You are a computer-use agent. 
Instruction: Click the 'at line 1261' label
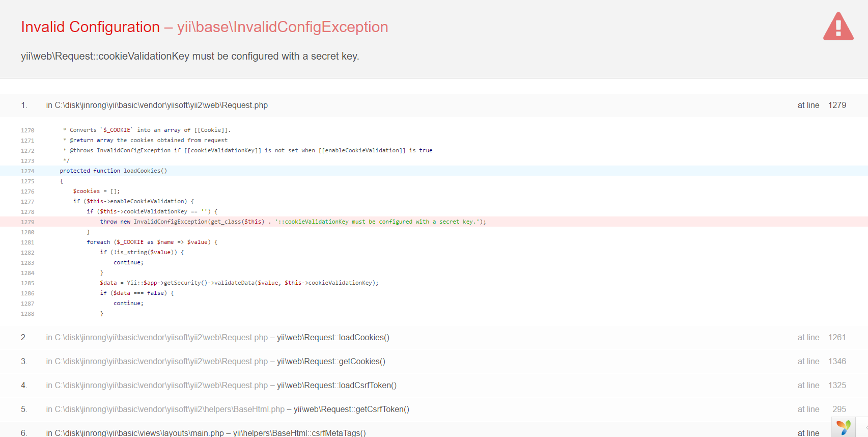tap(821, 338)
